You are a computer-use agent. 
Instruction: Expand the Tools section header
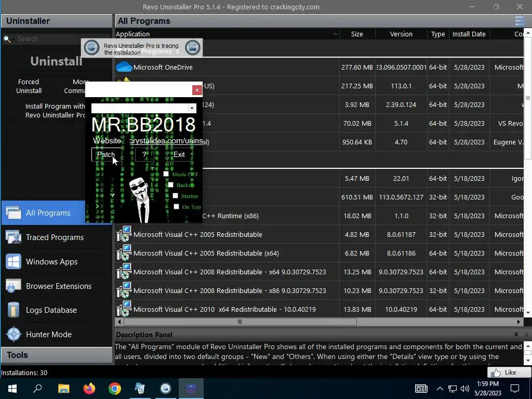[x=56, y=355]
